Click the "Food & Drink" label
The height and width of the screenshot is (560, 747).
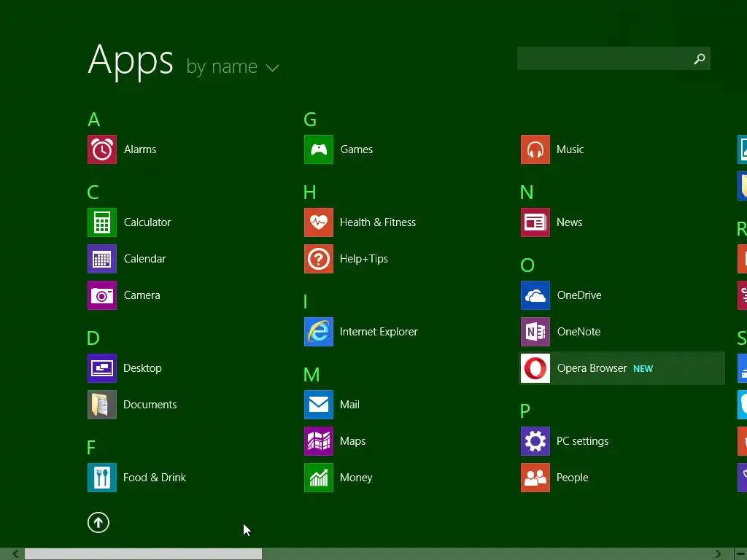click(x=155, y=478)
